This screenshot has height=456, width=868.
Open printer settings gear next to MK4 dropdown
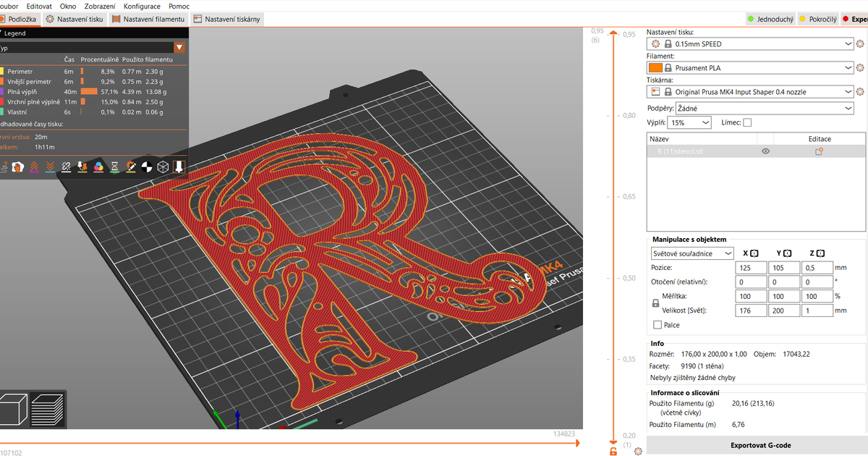(861, 92)
